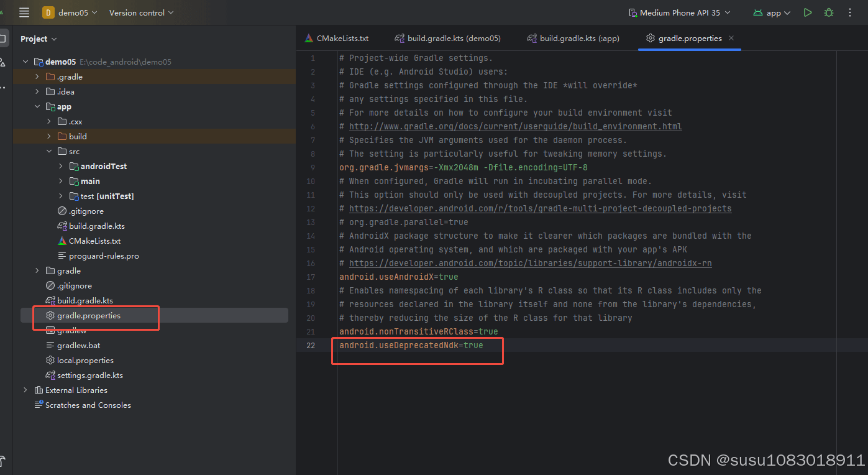Click the Debug app bug icon
The width and height of the screenshot is (868, 475).
pyautogui.click(x=828, y=12)
